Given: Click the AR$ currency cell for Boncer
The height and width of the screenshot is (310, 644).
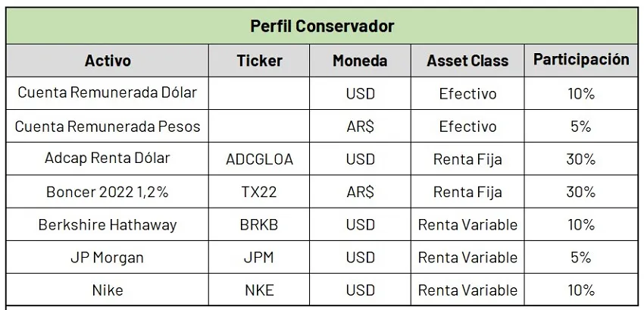Looking at the screenshot, I should 360,192.
